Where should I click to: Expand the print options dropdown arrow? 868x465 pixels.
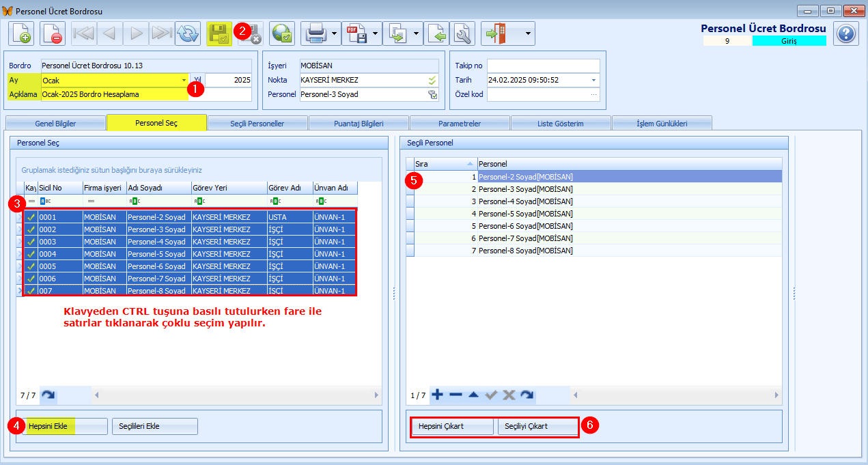coord(334,33)
